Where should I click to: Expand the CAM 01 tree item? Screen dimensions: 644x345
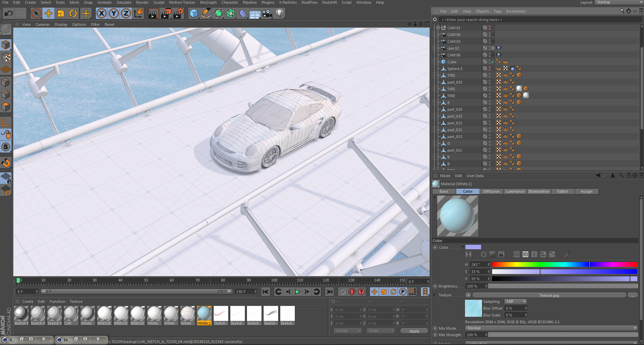pos(438,28)
